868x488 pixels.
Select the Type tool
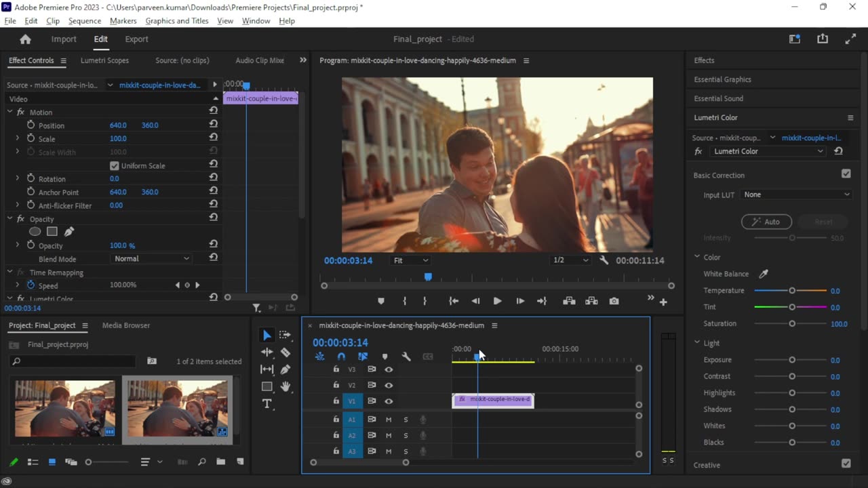point(267,404)
